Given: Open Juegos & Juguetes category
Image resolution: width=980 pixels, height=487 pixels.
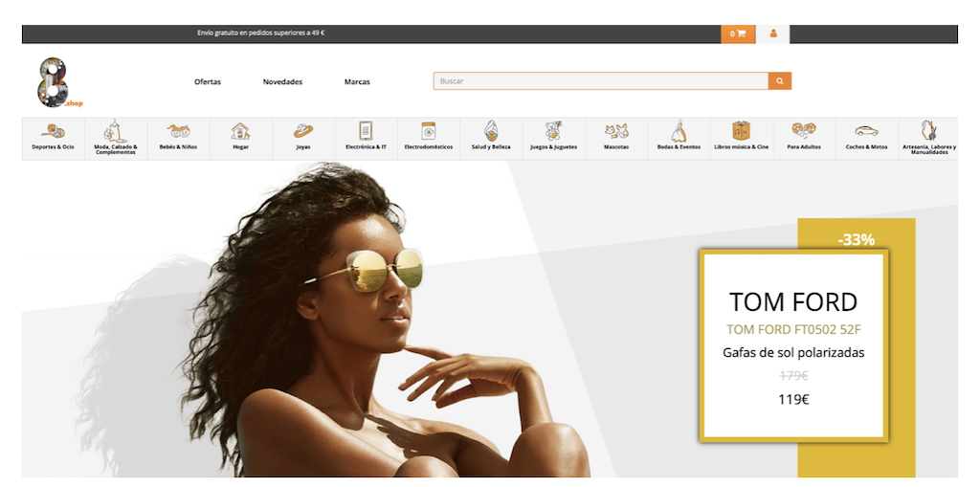Looking at the screenshot, I should coord(553,138).
